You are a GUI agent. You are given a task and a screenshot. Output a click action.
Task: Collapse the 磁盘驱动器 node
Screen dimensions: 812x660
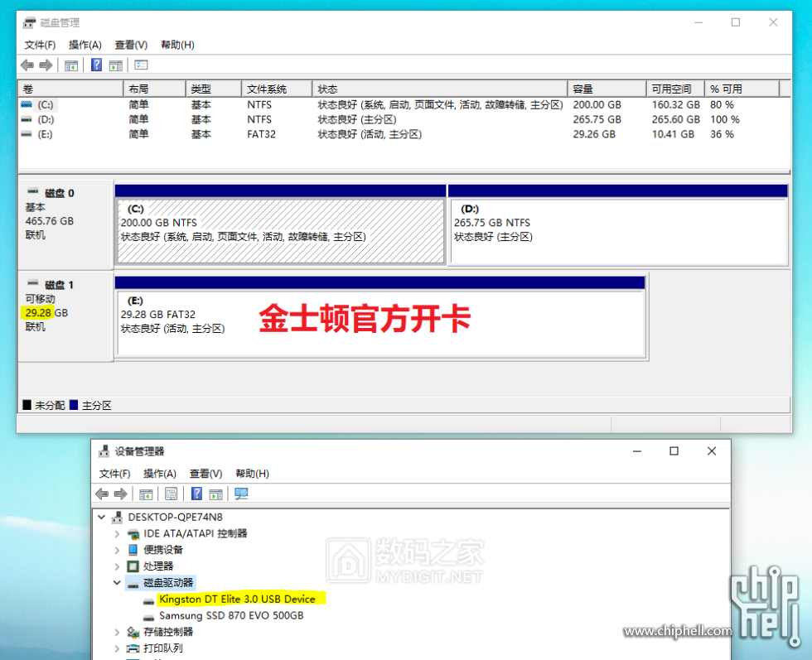tap(117, 583)
